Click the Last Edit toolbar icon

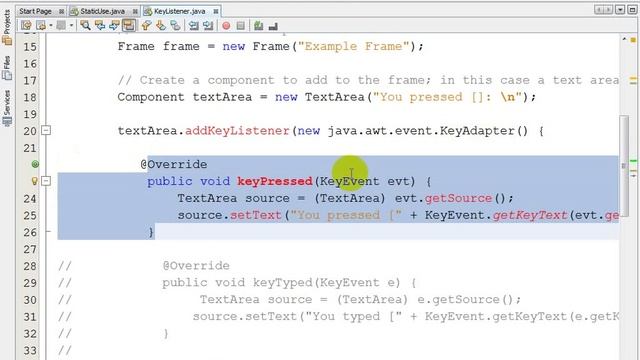coord(26,25)
